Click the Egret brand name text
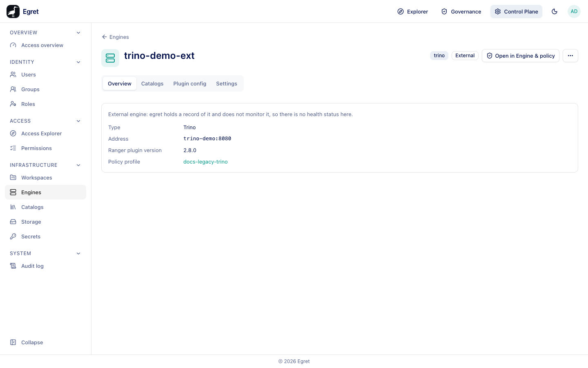588x368 pixels. click(31, 11)
